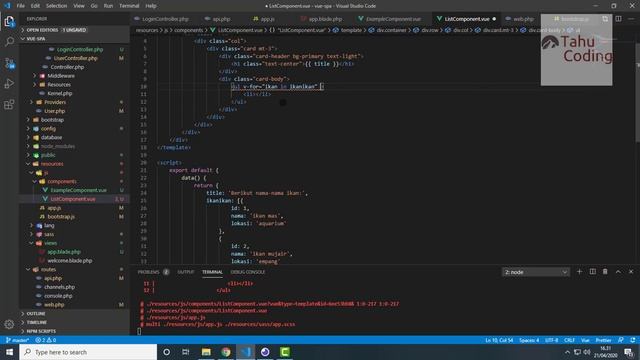The image size is (640, 360).
Task: Open feedback icon in status bar
Action: click(621, 340)
